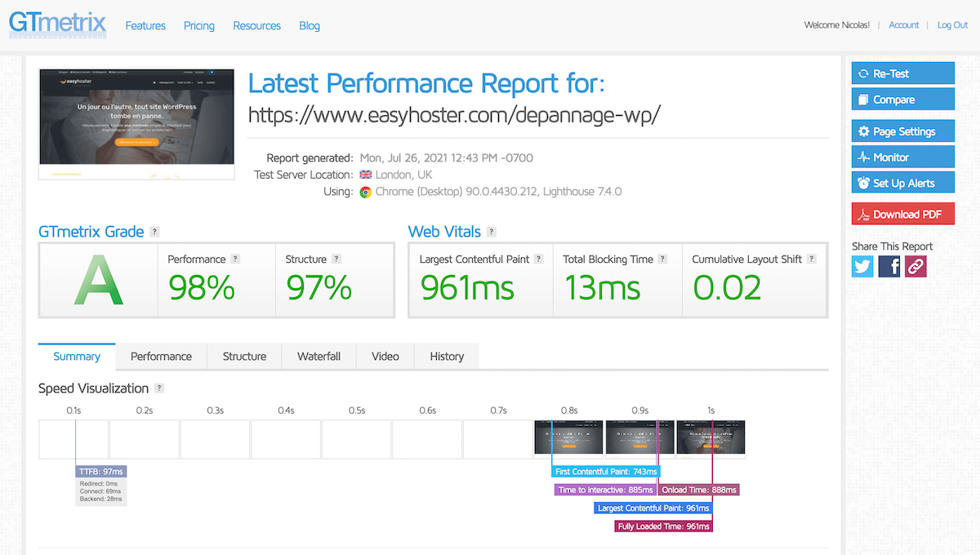This screenshot has height=555, width=980.
Task: Click Cumulative Layout Shift help icon
Action: tap(811, 259)
